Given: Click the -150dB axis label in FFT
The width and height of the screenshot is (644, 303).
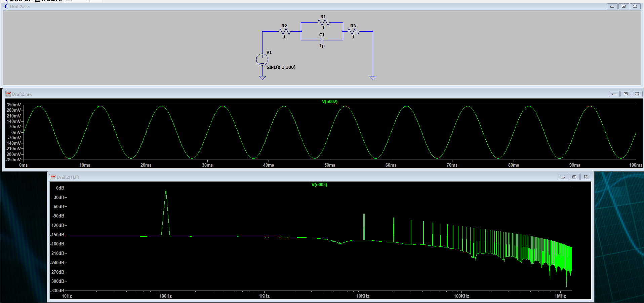Looking at the screenshot, I should (x=57, y=235).
